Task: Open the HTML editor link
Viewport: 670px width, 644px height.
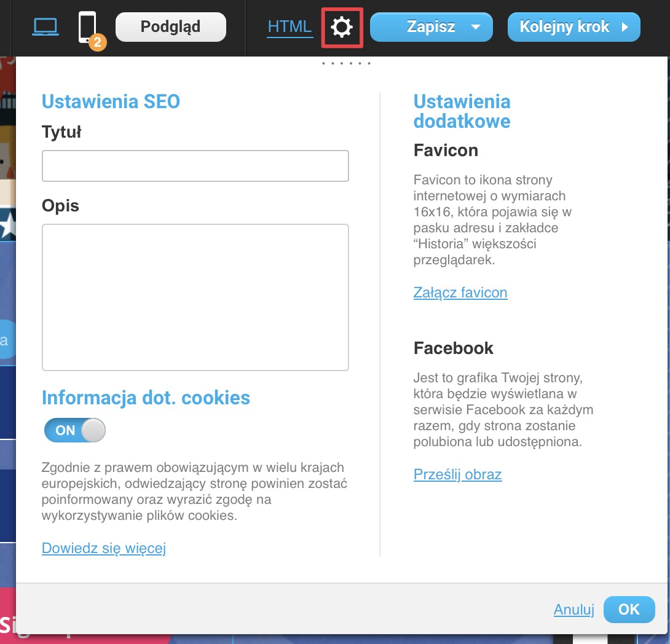Action: 290,26
